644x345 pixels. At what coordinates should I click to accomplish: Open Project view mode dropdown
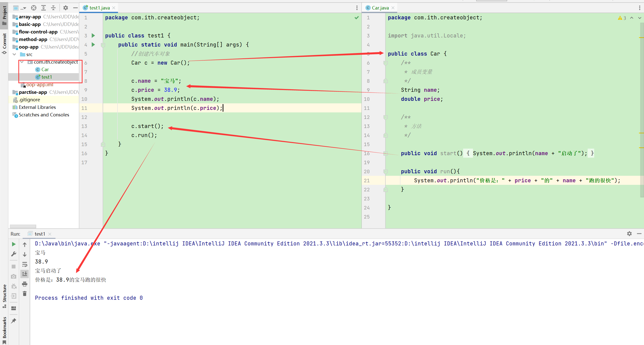click(x=20, y=8)
